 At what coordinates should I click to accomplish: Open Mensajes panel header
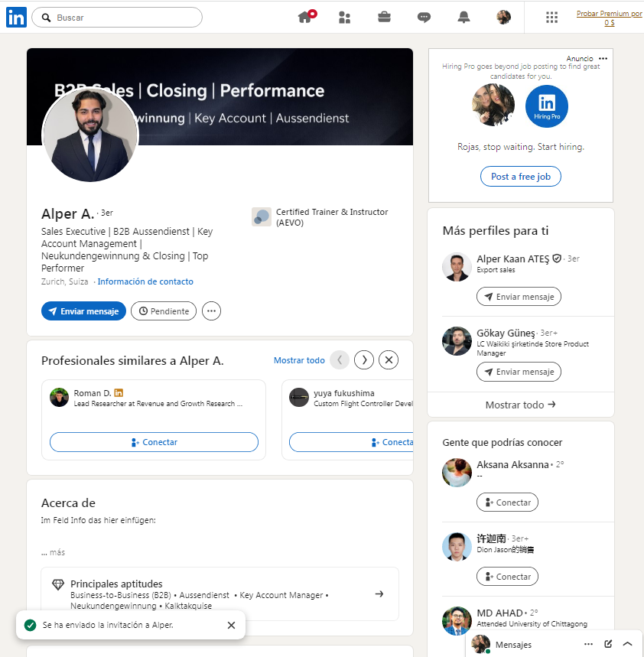[513, 645]
